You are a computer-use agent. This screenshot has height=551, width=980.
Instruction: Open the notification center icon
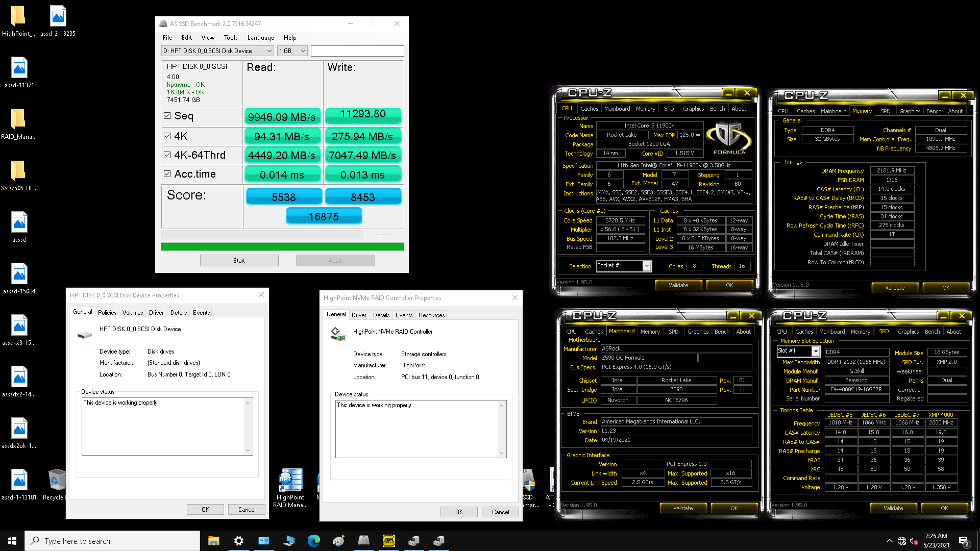click(x=964, y=541)
